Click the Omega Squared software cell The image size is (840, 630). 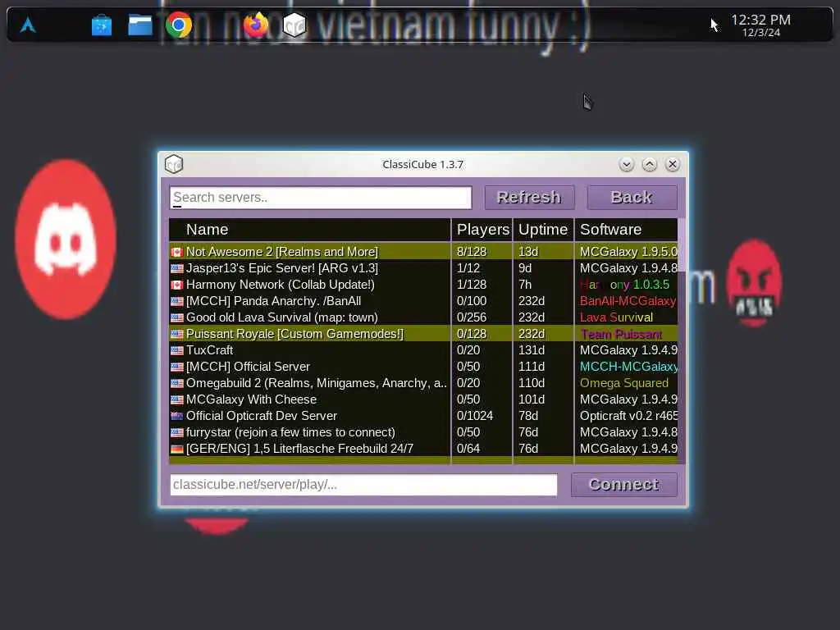(x=626, y=383)
